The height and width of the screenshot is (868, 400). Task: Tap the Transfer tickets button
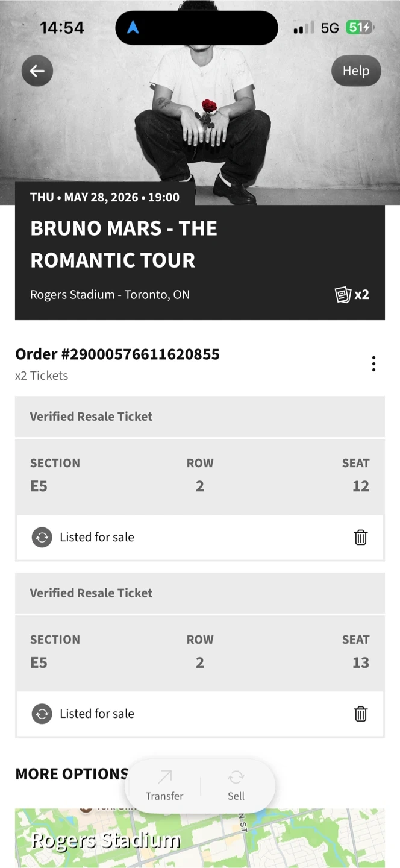click(164, 786)
